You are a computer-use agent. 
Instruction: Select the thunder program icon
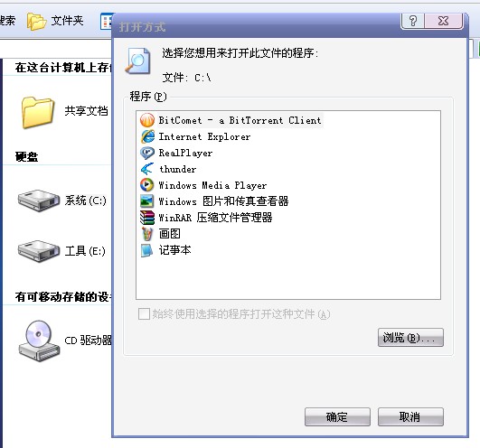tap(147, 169)
